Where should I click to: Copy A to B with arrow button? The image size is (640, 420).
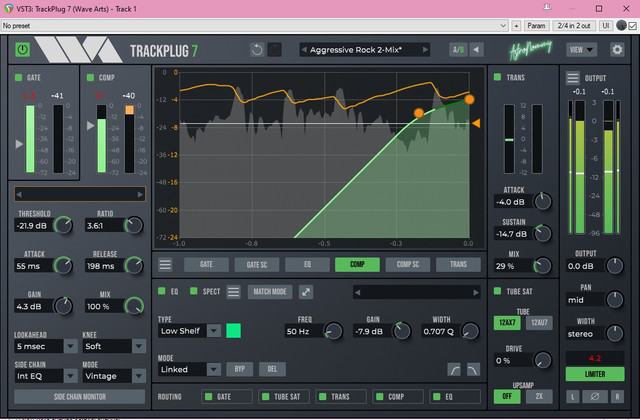coord(476,50)
